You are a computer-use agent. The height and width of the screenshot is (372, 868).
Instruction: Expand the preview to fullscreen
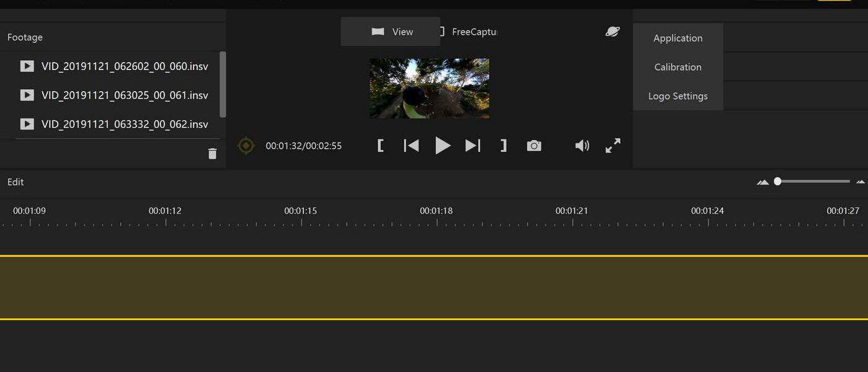pyautogui.click(x=613, y=146)
